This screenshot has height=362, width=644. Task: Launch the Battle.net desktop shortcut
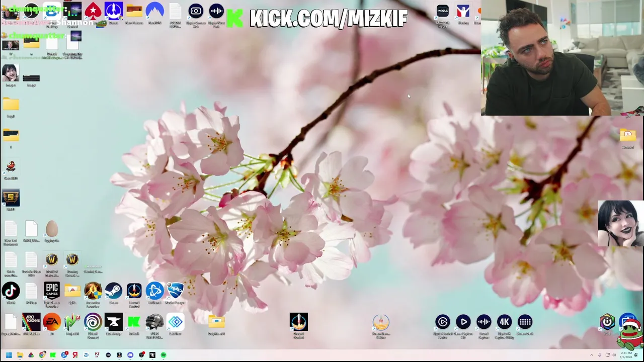pyautogui.click(x=154, y=291)
